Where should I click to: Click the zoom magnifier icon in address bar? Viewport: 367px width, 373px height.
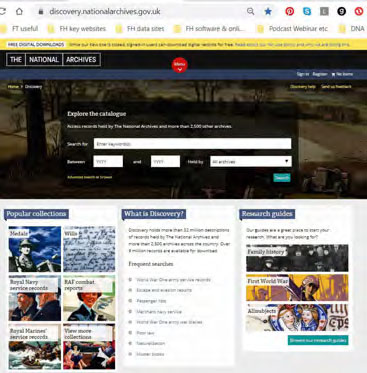pos(250,12)
